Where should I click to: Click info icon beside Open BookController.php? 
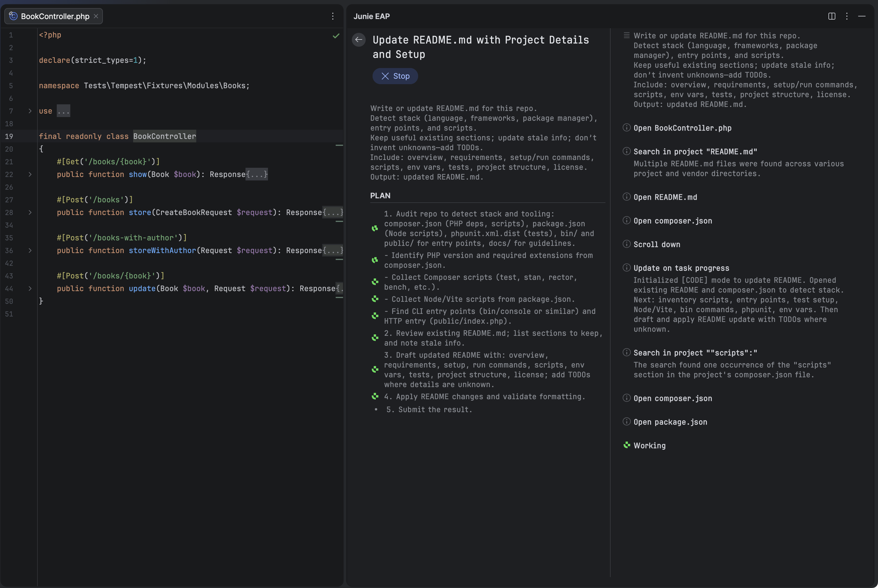pyautogui.click(x=626, y=127)
